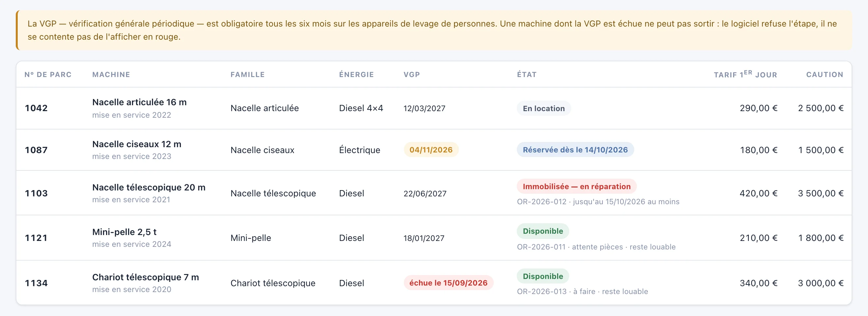The height and width of the screenshot is (316, 868).
Task: Click the 'CAUTION' column header
Action: click(825, 75)
